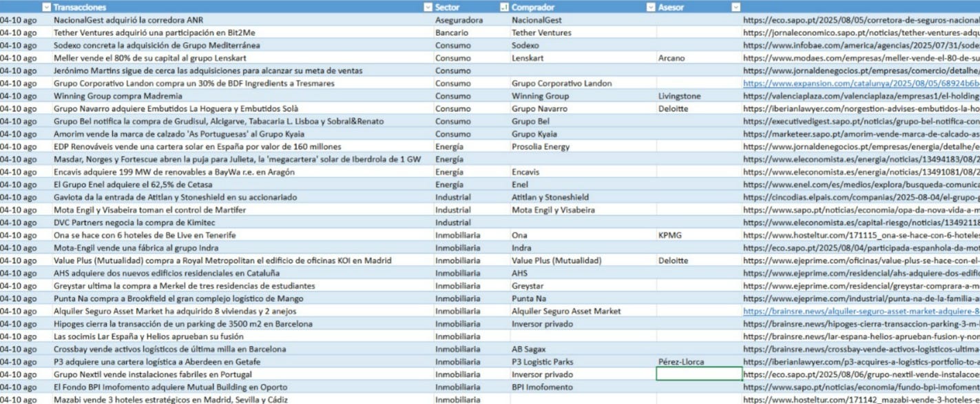Select the 'Aseguradora' sector cell

pos(471,20)
